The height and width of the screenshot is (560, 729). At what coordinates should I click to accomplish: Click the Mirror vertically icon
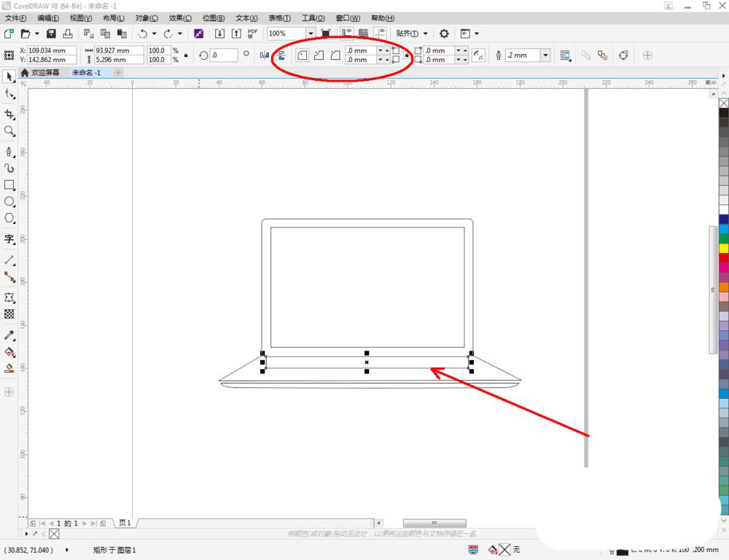click(x=281, y=55)
